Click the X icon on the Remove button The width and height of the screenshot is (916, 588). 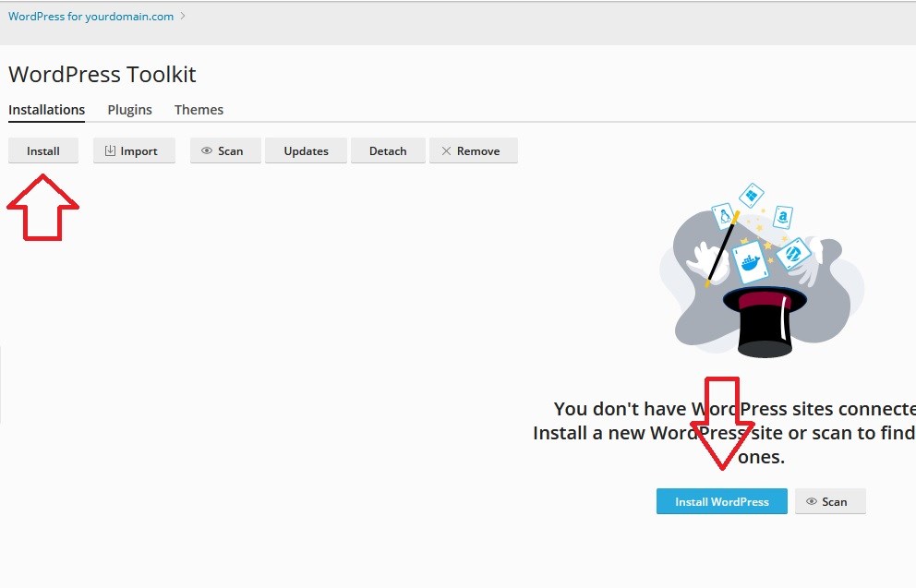tap(447, 151)
